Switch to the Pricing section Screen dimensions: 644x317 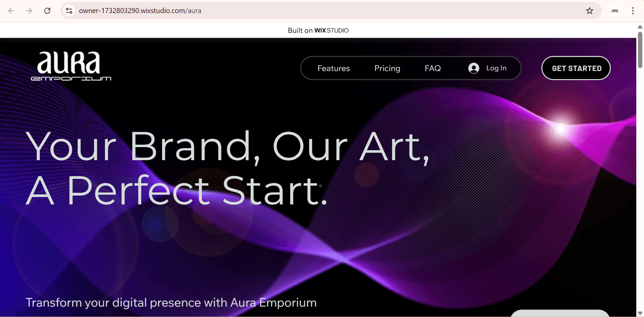click(387, 68)
